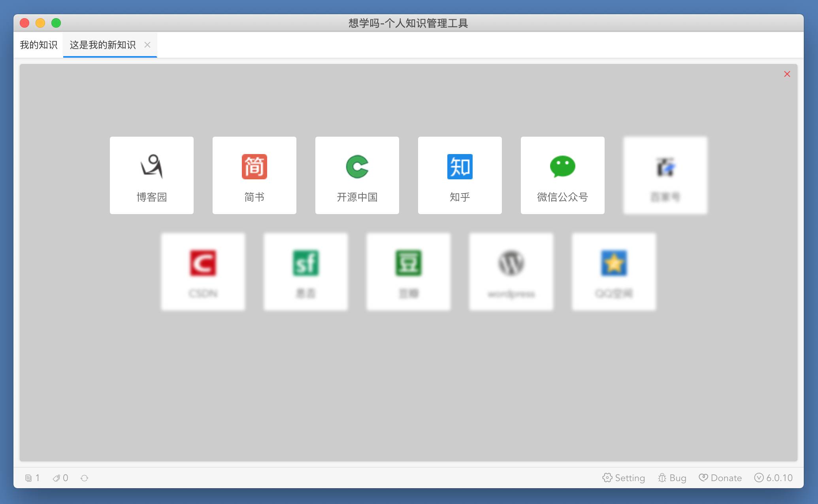This screenshot has height=504, width=818.
Task: Click the Bug report link
Action: (672, 478)
